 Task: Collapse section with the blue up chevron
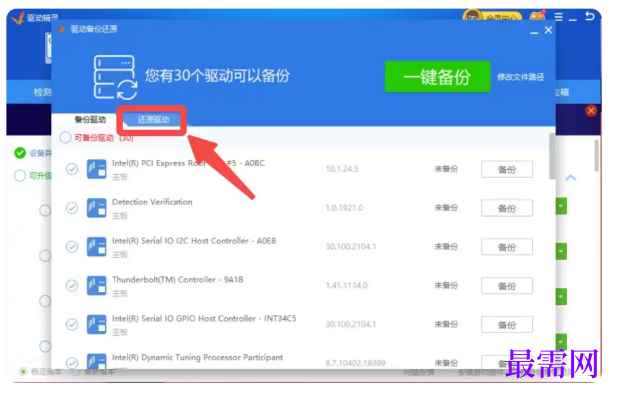coord(571,178)
